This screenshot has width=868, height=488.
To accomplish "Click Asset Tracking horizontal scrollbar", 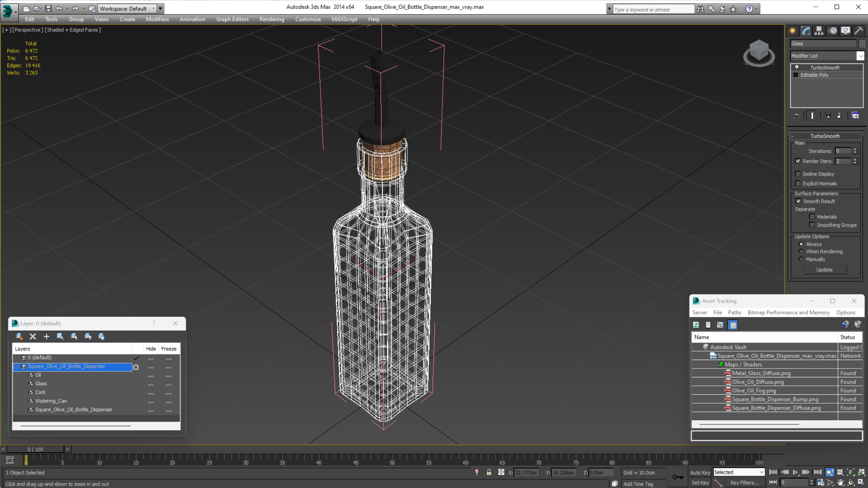I will (x=749, y=424).
